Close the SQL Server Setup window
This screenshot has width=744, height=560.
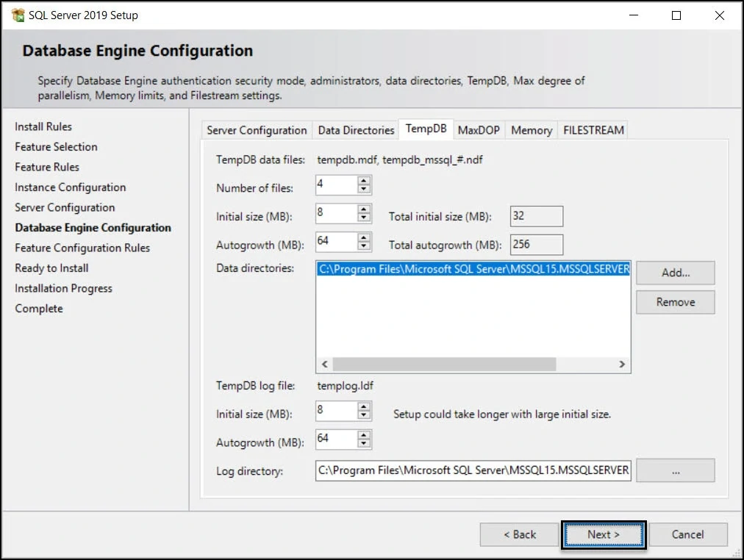pyautogui.click(x=719, y=15)
